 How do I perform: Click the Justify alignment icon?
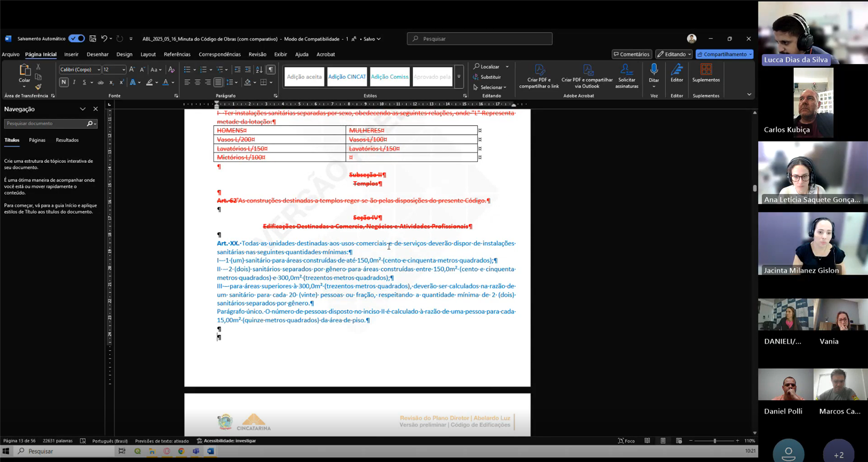click(x=218, y=83)
